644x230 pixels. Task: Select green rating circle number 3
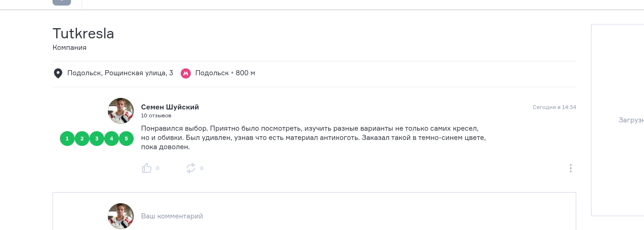click(97, 139)
